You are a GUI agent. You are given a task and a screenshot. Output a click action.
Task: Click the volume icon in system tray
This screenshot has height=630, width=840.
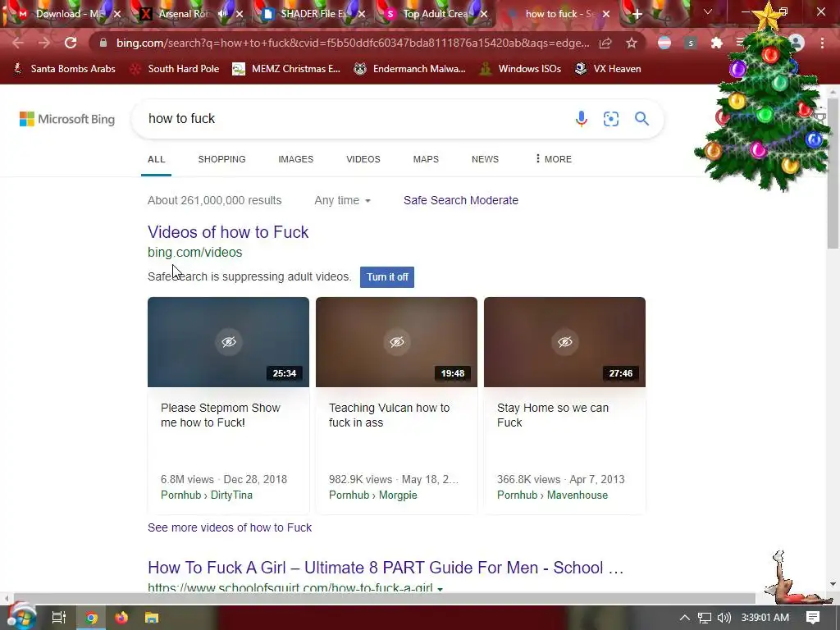click(x=724, y=618)
